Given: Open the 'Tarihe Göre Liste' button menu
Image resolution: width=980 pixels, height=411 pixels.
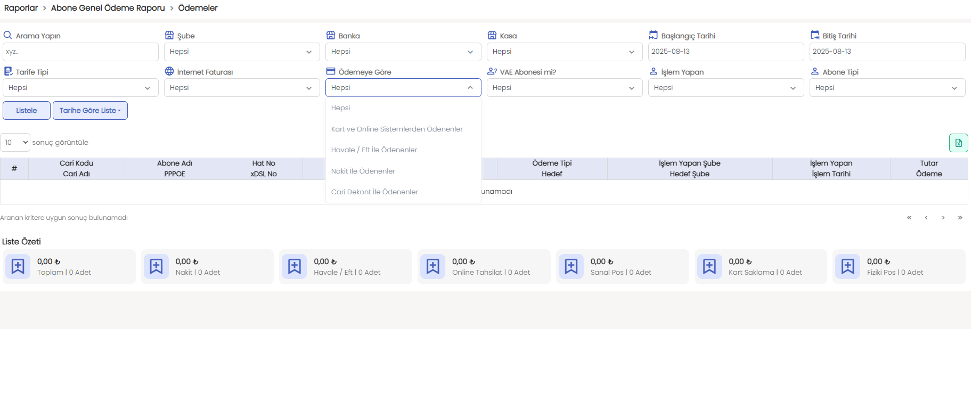Looking at the screenshot, I should tap(90, 111).
